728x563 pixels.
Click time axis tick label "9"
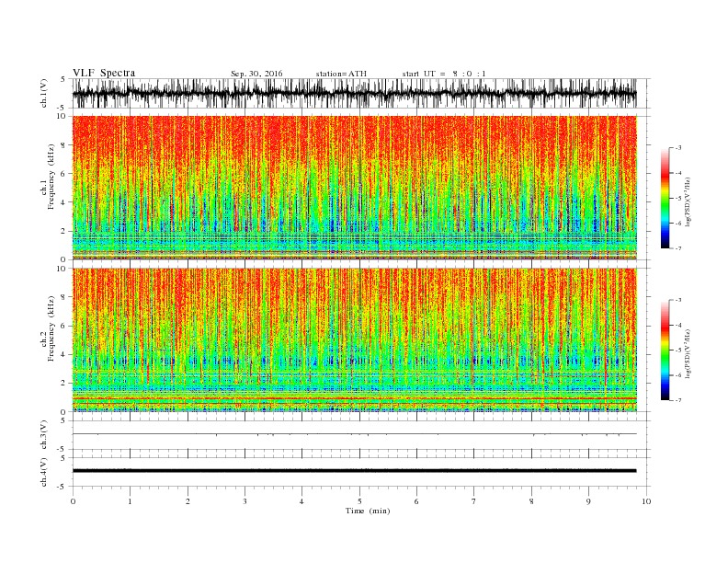pyautogui.click(x=588, y=501)
